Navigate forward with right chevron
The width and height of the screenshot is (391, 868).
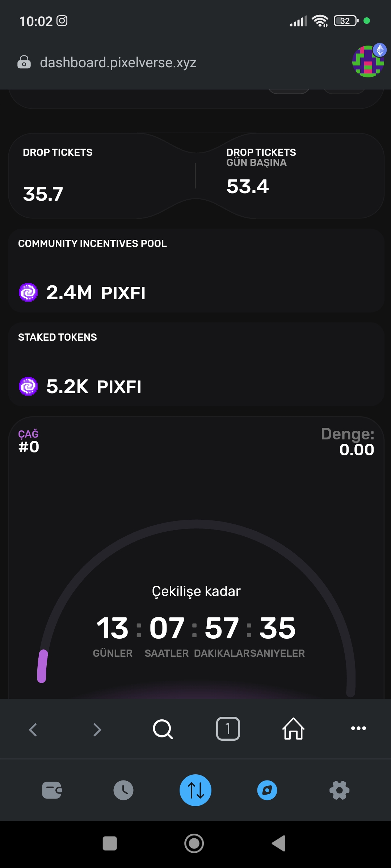click(x=97, y=729)
